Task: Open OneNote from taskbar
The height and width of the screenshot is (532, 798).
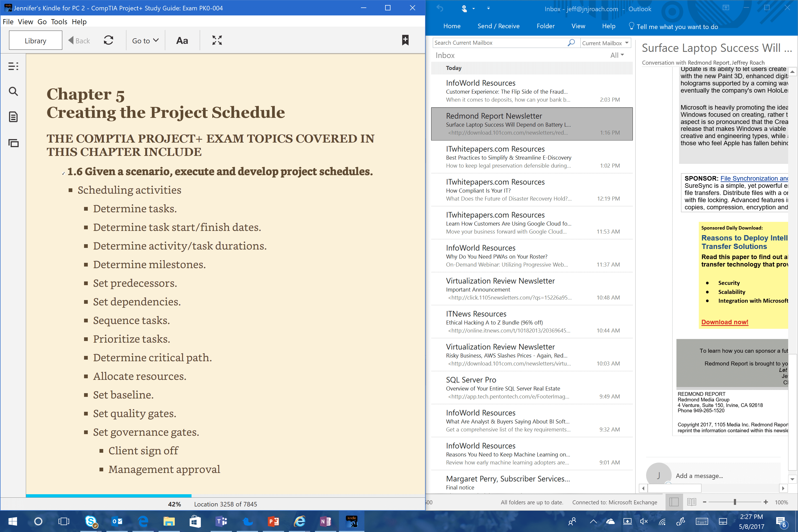Action: [325, 521]
